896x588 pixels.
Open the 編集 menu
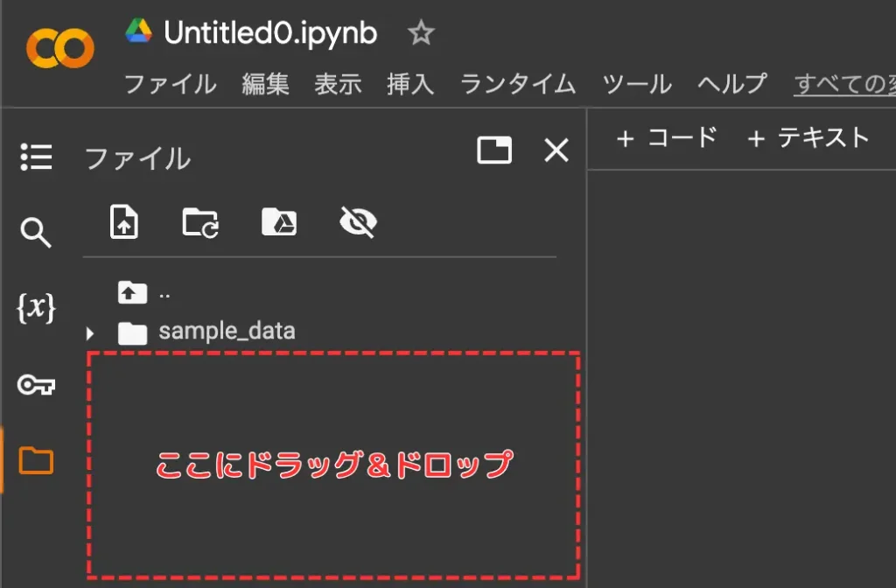(x=265, y=84)
